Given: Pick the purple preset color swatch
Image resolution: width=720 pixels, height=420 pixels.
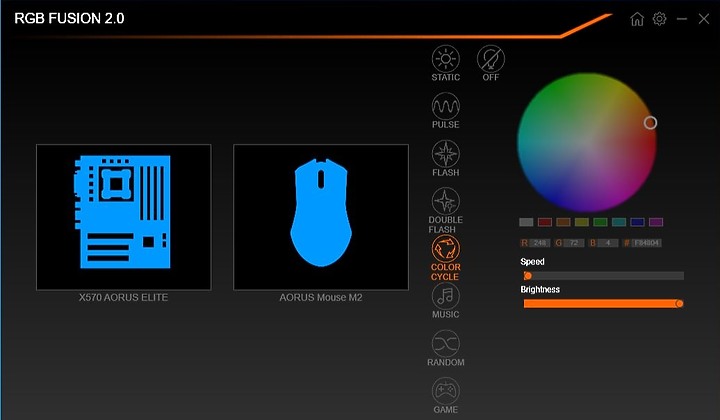Looking at the screenshot, I should tap(656, 222).
